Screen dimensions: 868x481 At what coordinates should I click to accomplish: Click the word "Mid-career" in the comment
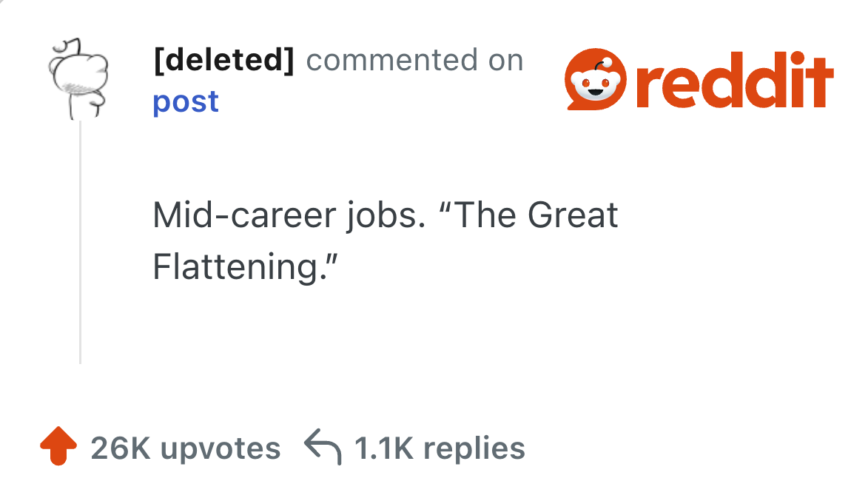pyautogui.click(x=245, y=215)
